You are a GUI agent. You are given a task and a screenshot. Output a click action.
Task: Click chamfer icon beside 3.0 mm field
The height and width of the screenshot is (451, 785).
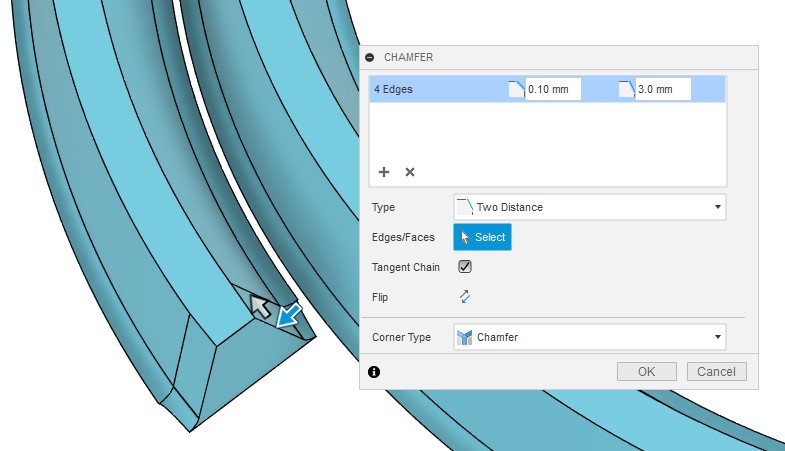626,90
